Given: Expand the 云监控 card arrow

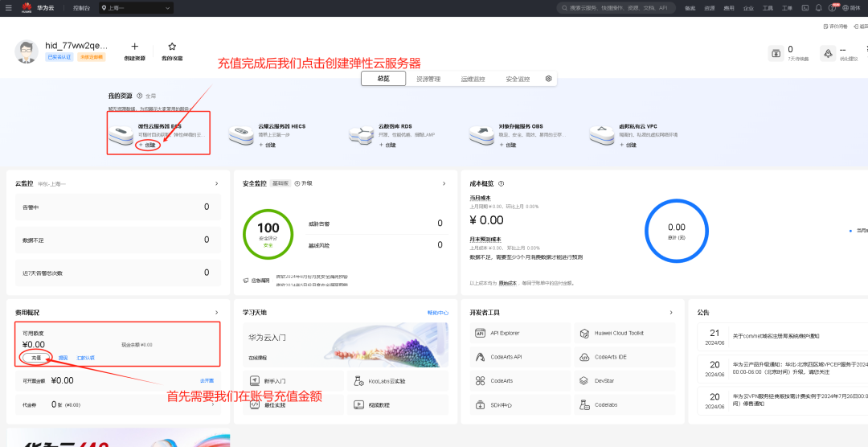Looking at the screenshot, I should coord(216,183).
